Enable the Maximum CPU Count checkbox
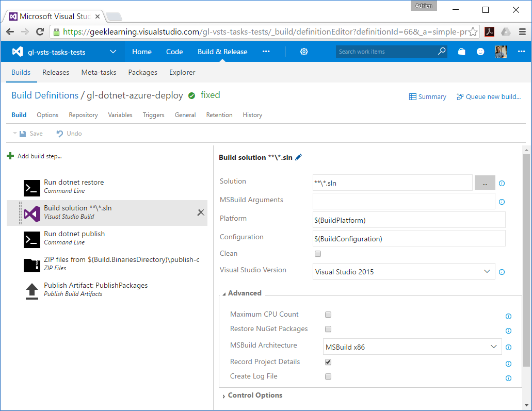Image resolution: width=532 pixels, height=411 pixels. tap(328, 315)
